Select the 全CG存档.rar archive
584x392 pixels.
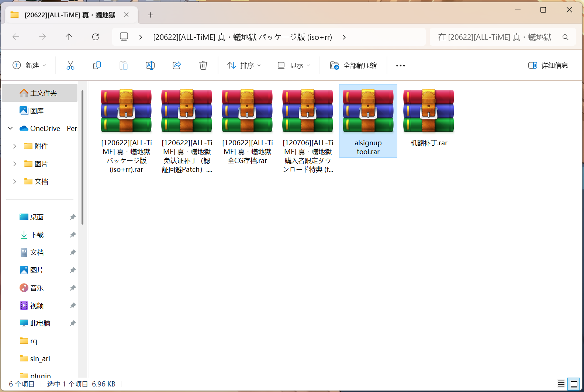247,125
